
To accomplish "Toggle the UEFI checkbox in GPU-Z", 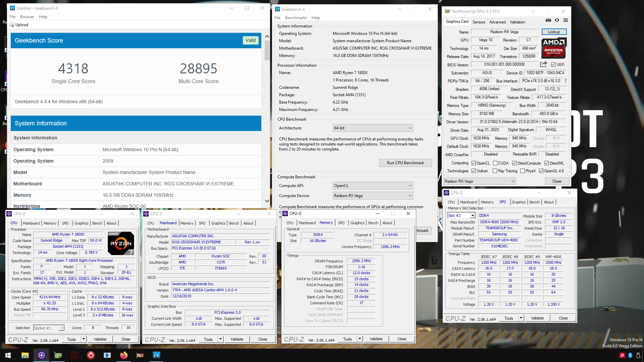I will [x=553, y=65].
